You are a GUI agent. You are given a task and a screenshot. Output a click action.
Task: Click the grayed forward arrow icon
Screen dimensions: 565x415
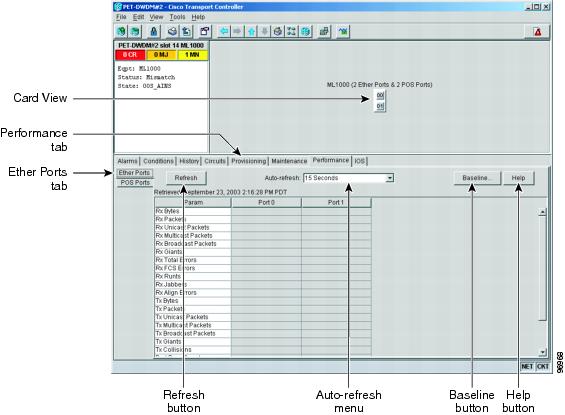(x=237, y=32)
